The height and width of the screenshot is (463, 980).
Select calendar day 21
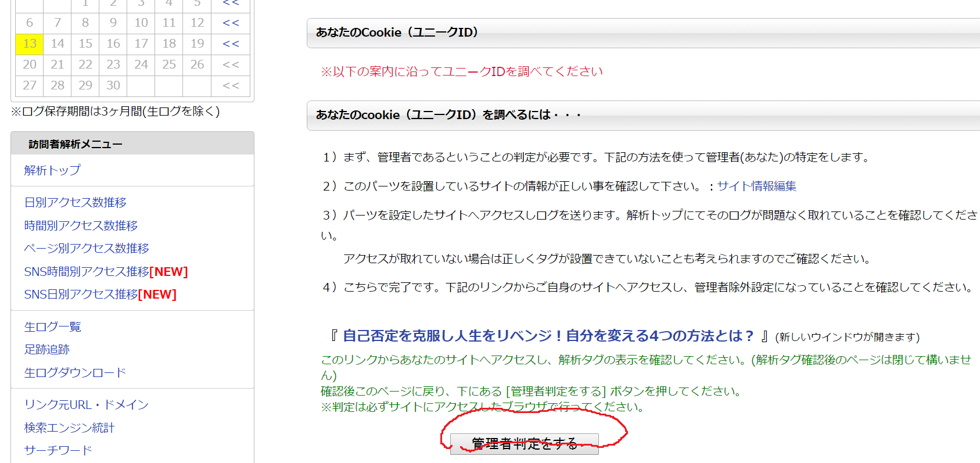click(x=58, y=64)
